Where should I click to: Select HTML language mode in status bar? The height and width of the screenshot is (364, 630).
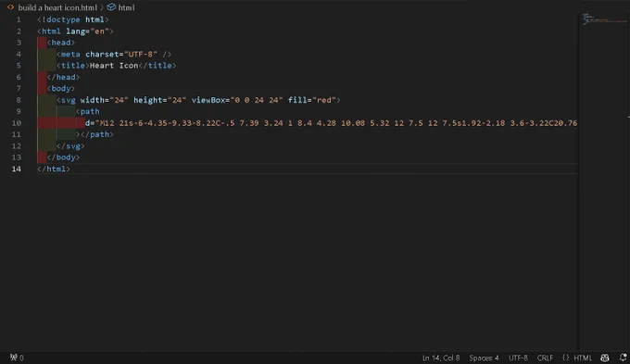(583, 358)
